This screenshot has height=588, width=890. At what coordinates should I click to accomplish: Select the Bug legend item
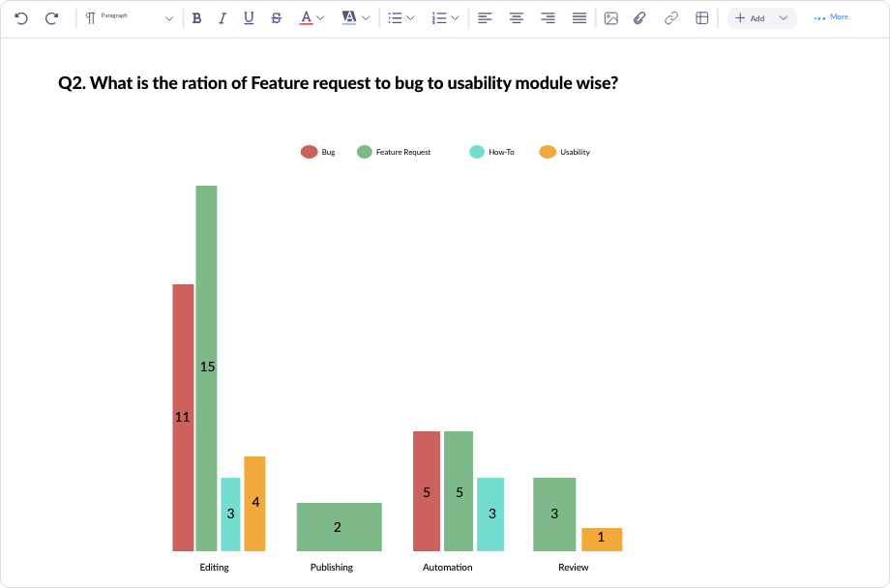316,151
